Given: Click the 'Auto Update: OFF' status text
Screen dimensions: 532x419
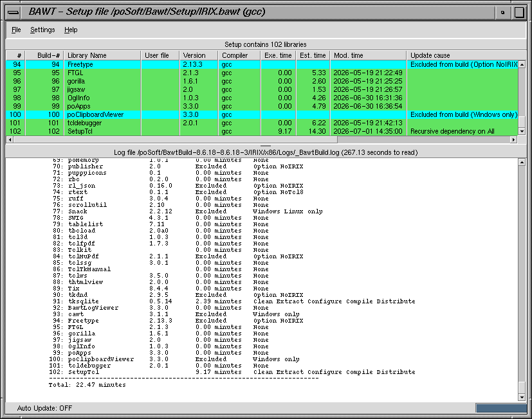Looking at the screenshot, I should click(44, 408).
